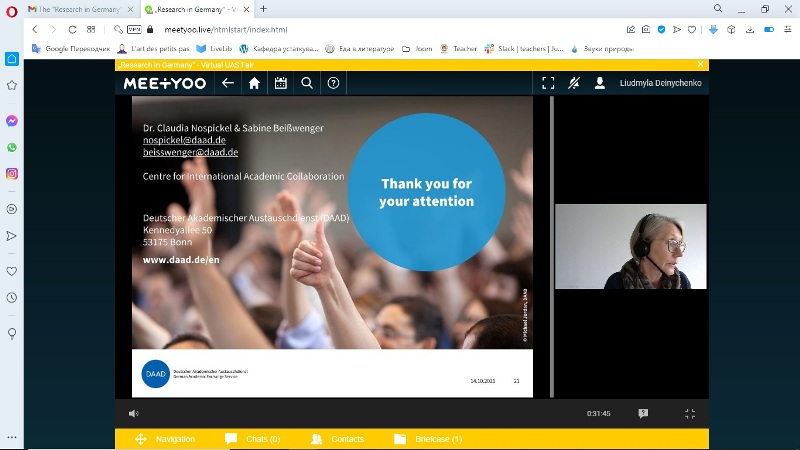Click the nospickel@daad.de email link
The height and width of the screenshot is (450, 800).
pyautogui.click(x=184, y=140)
